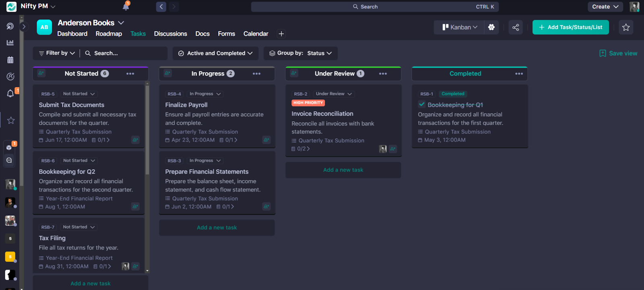Click the global Search bar
Viewport: 644px width, 290px height.
375,6
